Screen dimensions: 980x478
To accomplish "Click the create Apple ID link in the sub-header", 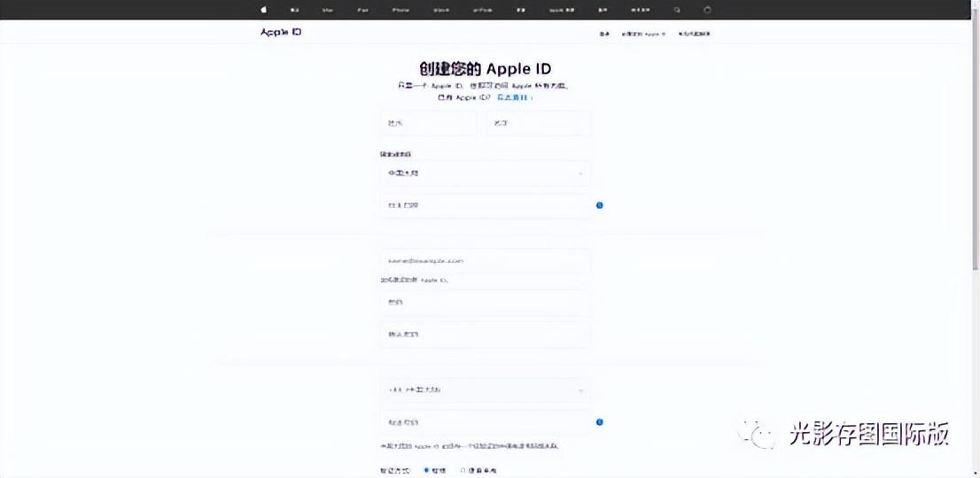I will (644, 34).
